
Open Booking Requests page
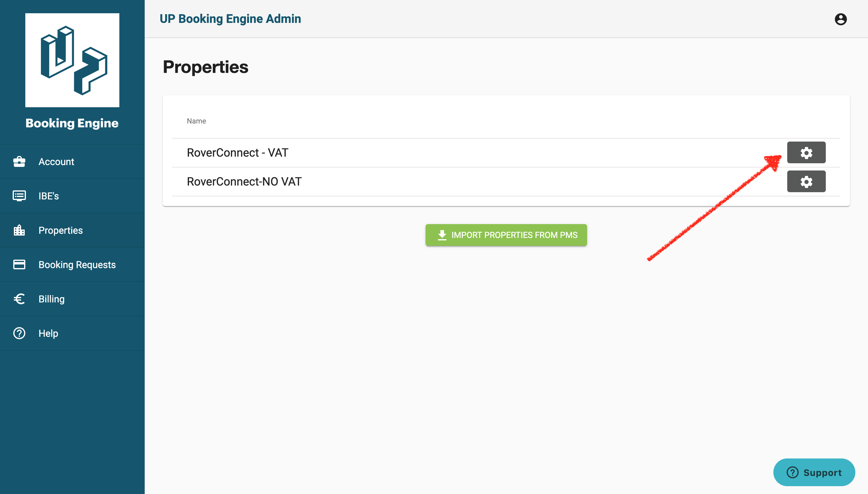72,264
